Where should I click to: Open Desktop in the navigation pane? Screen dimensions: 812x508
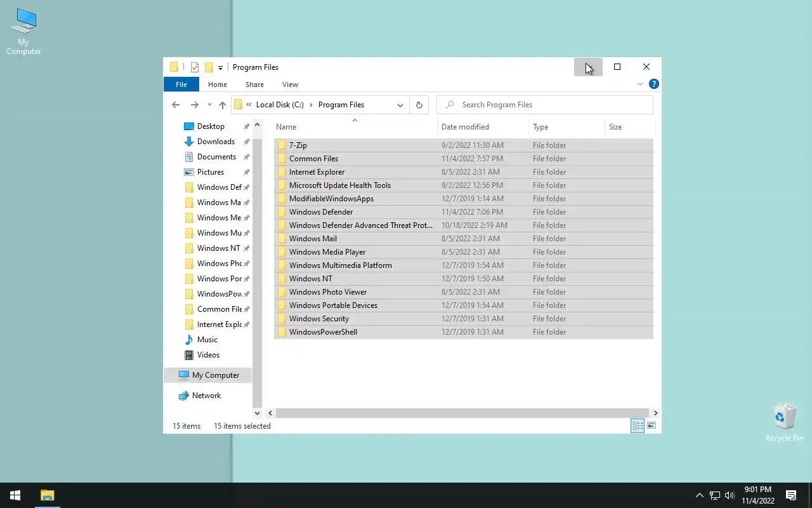coord(211,126)
